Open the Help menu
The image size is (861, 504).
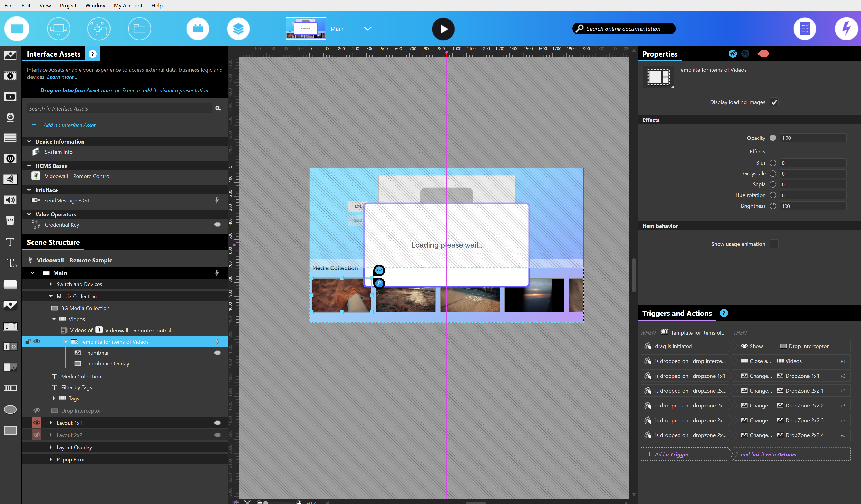tap(157, 5)
